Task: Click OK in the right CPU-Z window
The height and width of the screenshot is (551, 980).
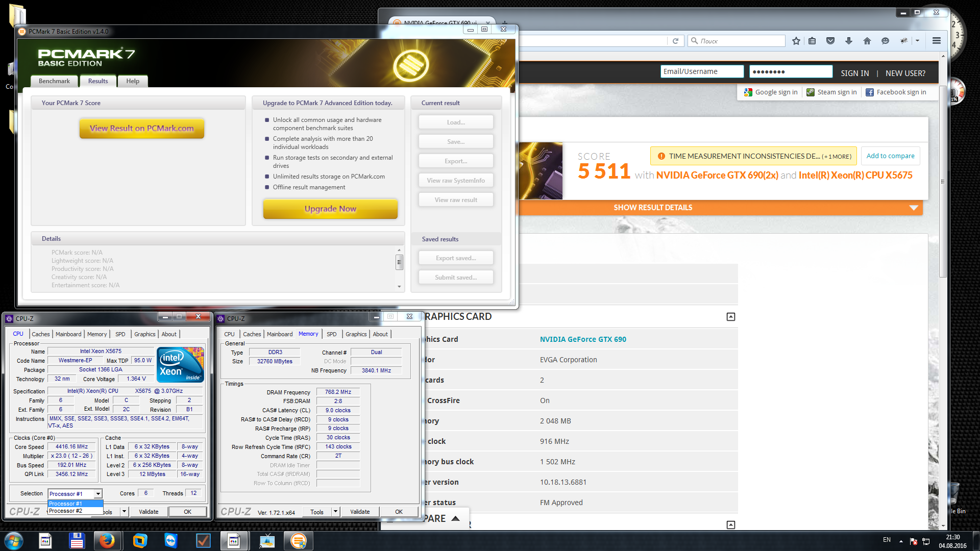Action: pos(399,512)
